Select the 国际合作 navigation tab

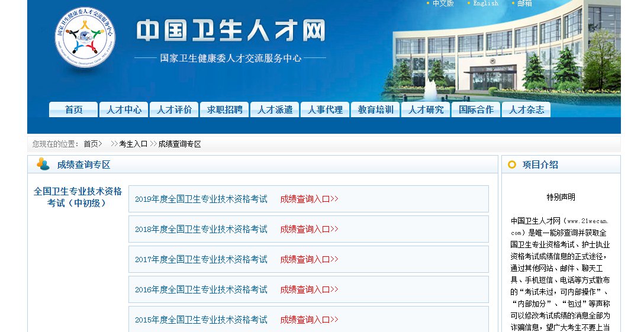coord(476,109)
